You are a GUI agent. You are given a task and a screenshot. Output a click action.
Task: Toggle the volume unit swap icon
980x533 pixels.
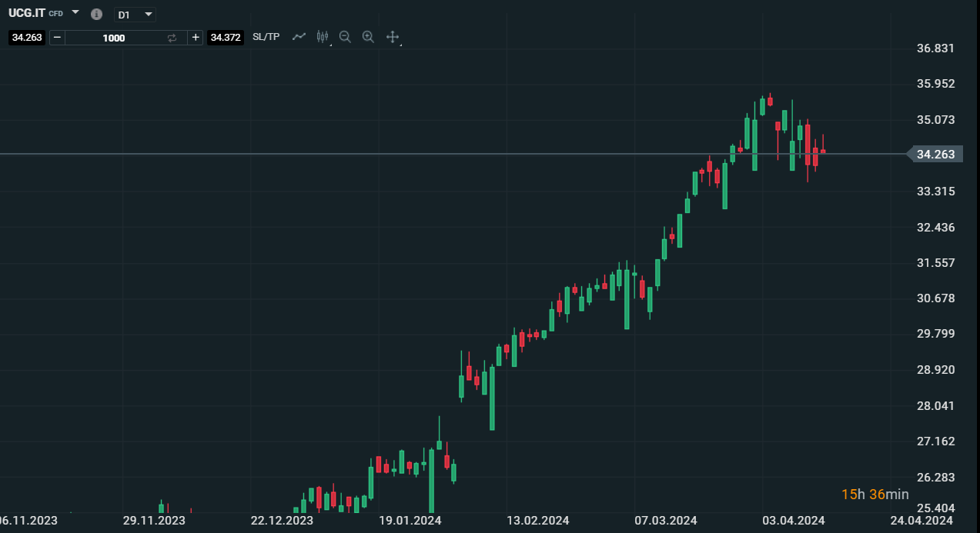click(x=172, y=37)
